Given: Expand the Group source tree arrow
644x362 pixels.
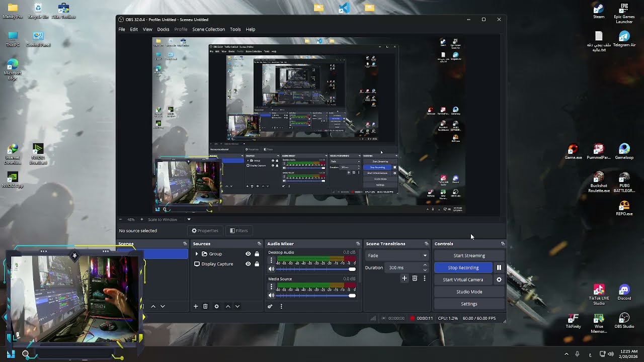Looking at the screenshot, I should coord(197,254).
